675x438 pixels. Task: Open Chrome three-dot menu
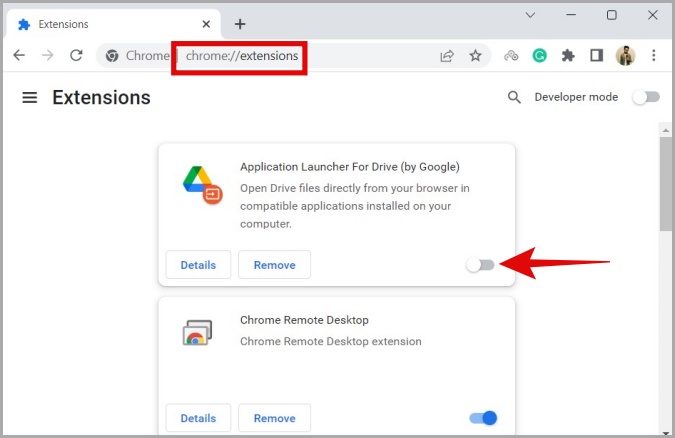point(653,55)
